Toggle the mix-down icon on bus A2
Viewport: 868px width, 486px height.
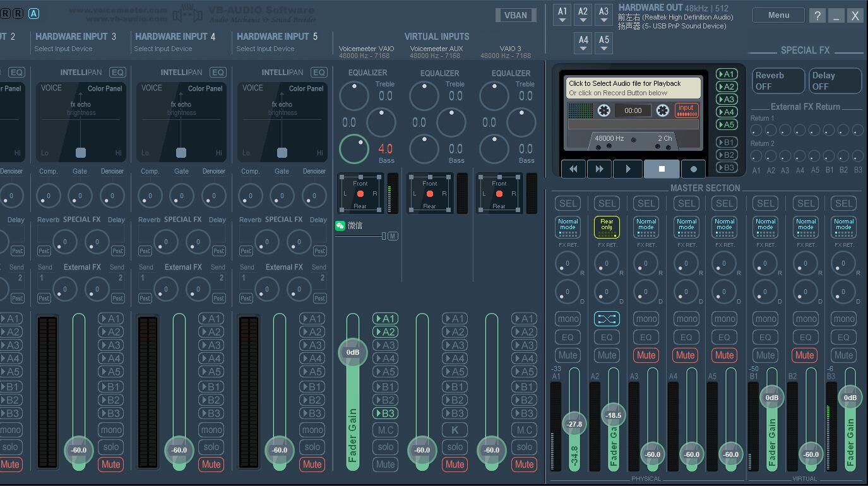pyautogui.click(x=607, y=319)
